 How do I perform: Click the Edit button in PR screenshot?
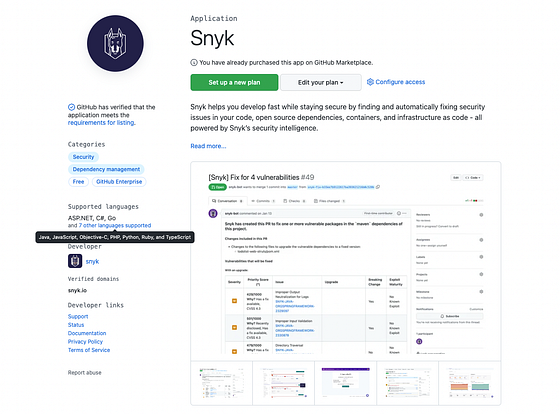[456, 178]
